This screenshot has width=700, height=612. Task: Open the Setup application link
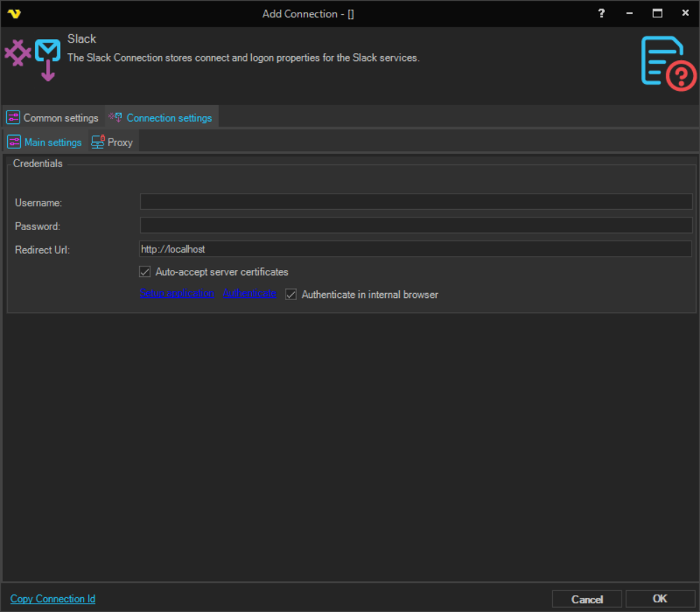pyautogui.click(x=177, y=293)
